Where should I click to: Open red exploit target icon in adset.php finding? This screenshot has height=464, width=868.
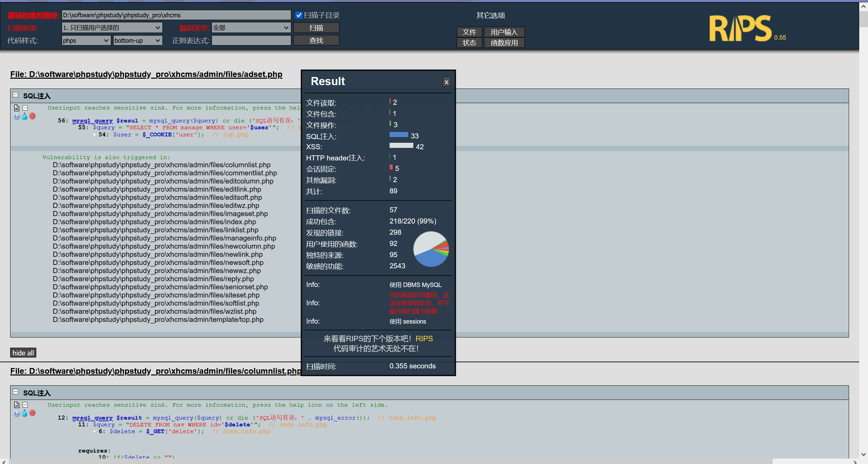tap(33, 116)
